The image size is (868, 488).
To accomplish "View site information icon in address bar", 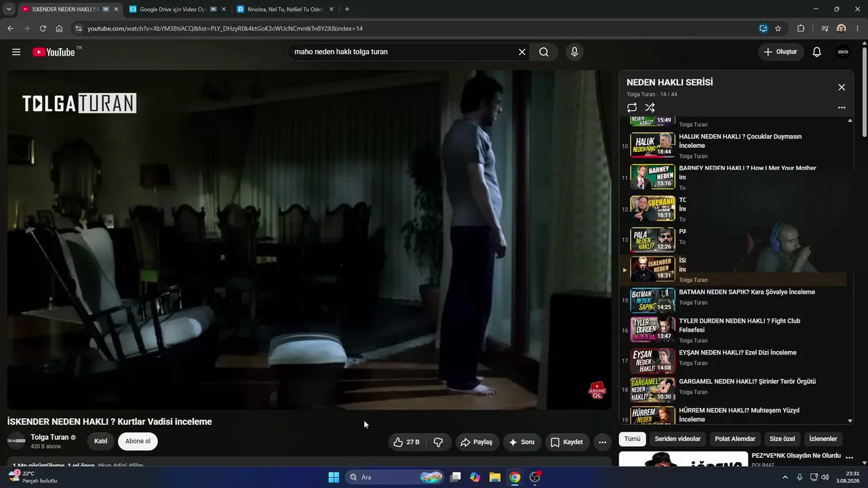I will 78,28.
